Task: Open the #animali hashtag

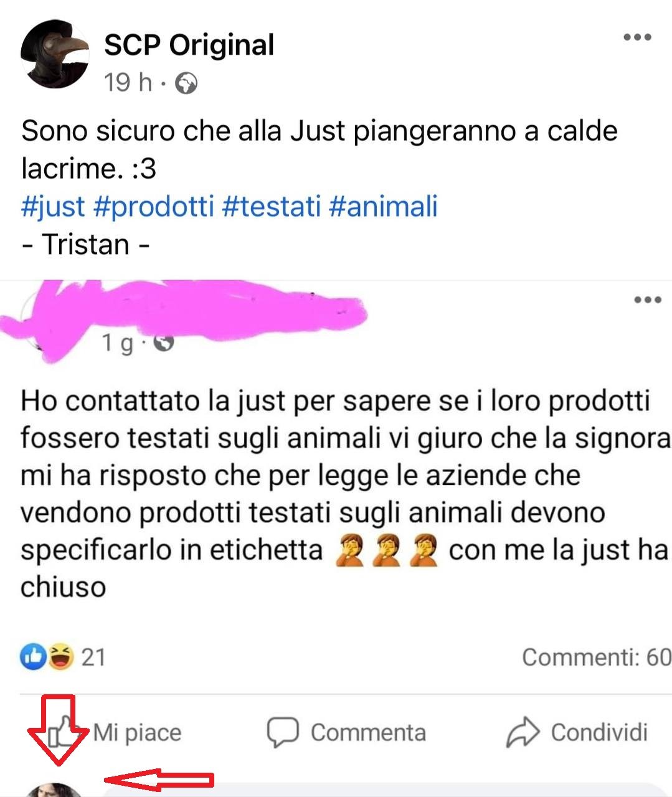Action: point(383,207)
